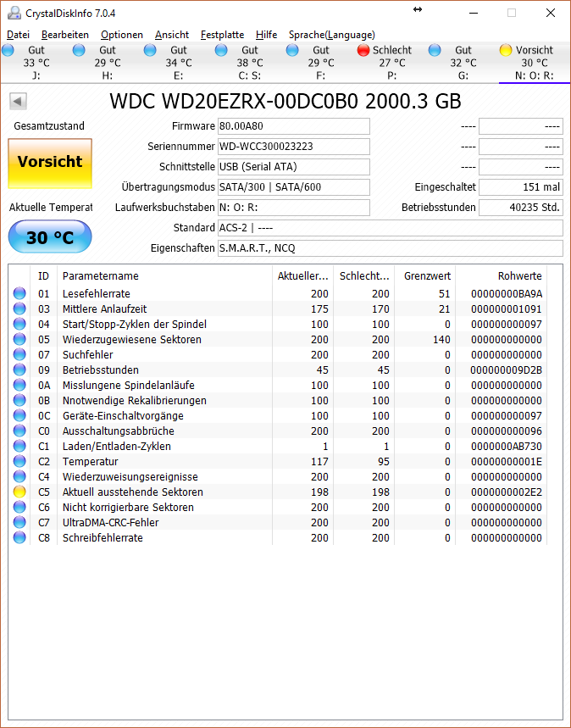Click status orb for Laden/Entladen-Zyklen
Viewport: 571px width, 728px height.
[19, 446]
